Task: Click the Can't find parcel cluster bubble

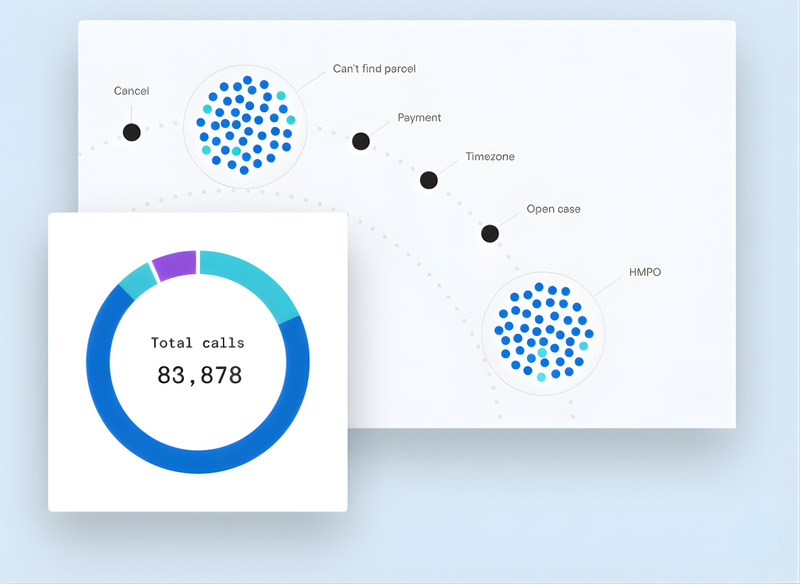Action: [245, 125]
